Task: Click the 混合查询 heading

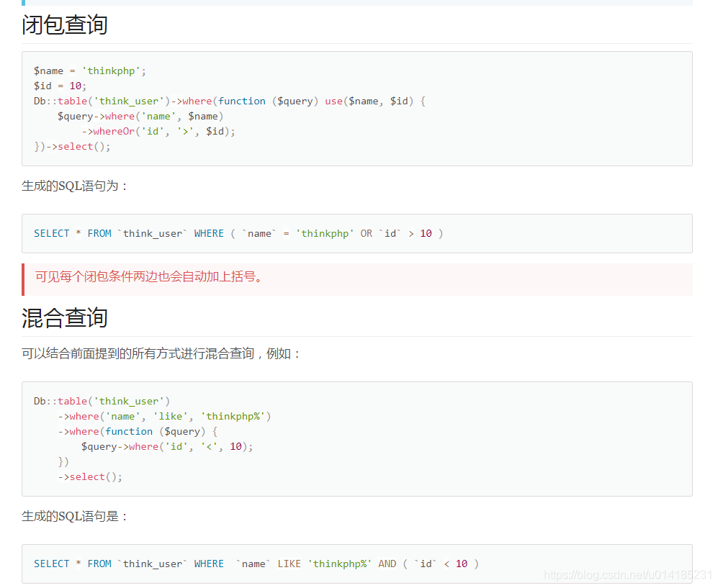Action: 65,317
